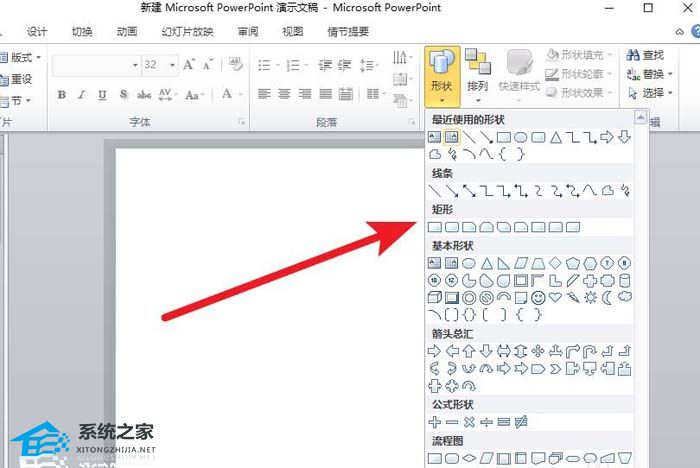This screenshot has width=700, height=468.
Task: Click the 形状 shapes button
Action: 442,76
